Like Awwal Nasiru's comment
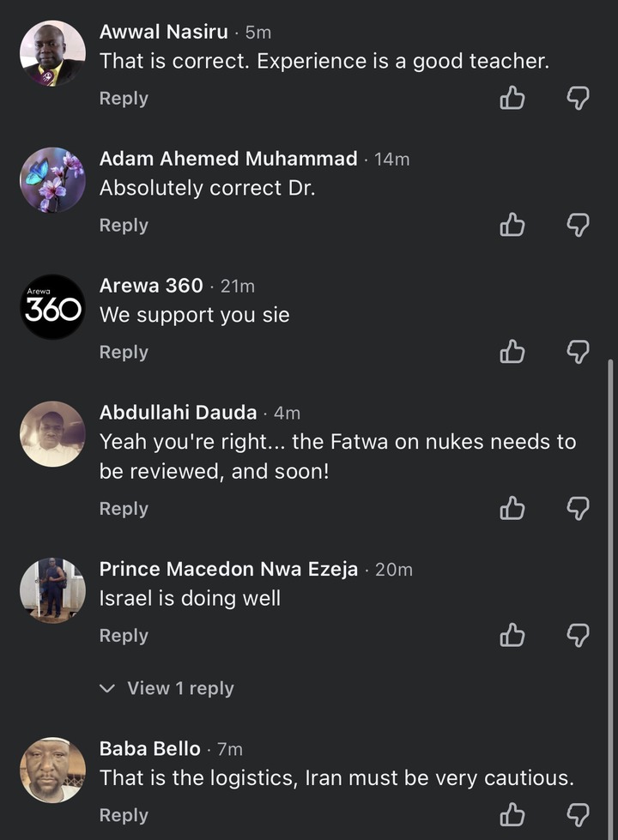The image size is (618, 840). tap(512, 99)
